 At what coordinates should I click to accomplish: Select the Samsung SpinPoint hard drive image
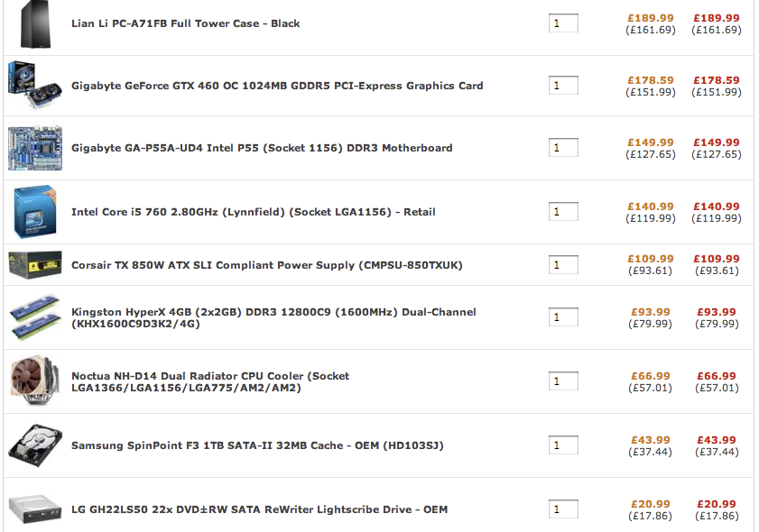[35, 445]
